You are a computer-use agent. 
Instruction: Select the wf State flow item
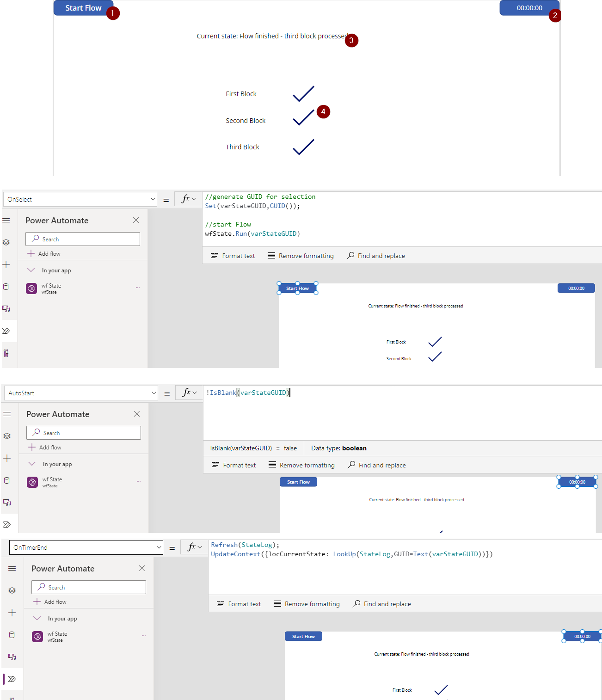click(x=51, y=288)
